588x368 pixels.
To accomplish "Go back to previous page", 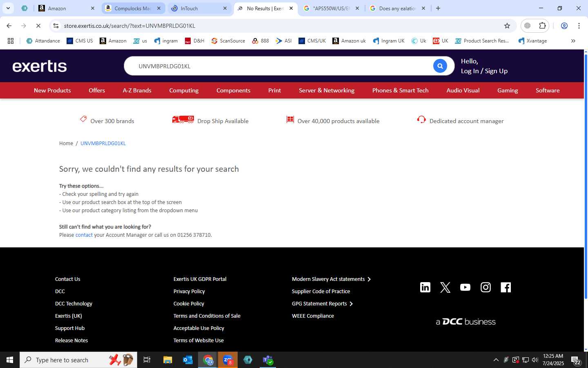I will tap(9, 26).
